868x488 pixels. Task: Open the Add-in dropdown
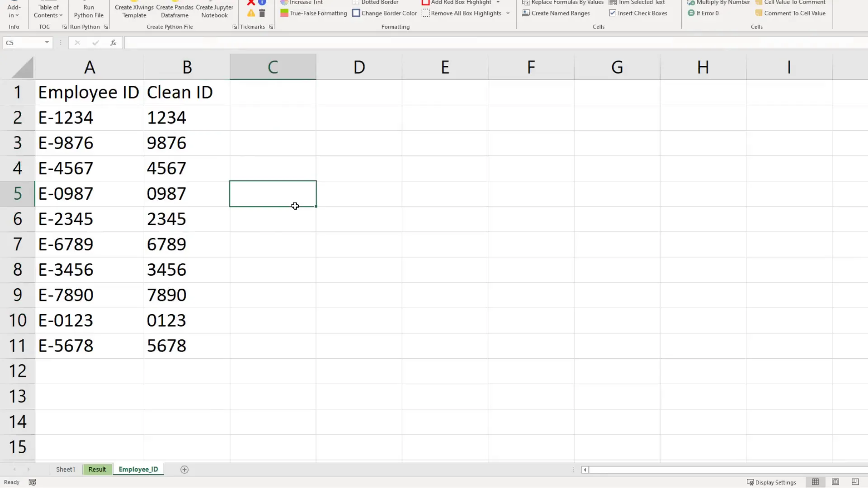(14, 11)
